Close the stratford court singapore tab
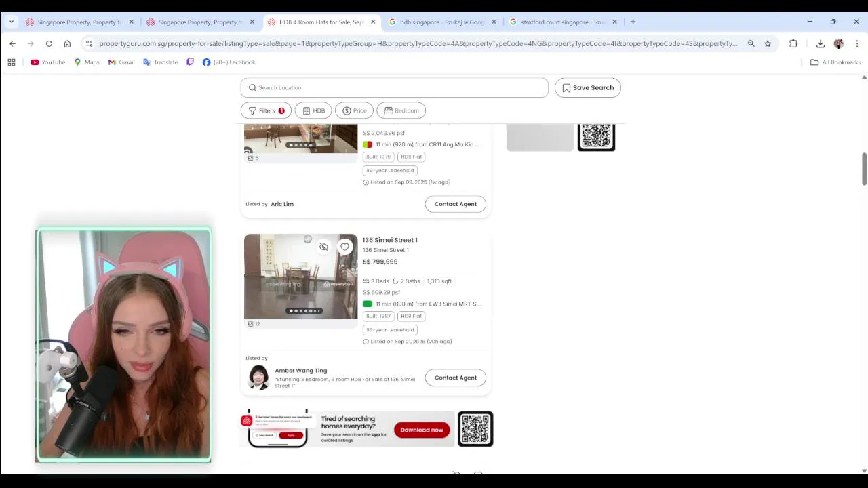The width and height of the screenshot is (868, 488). tap(615, 22)
